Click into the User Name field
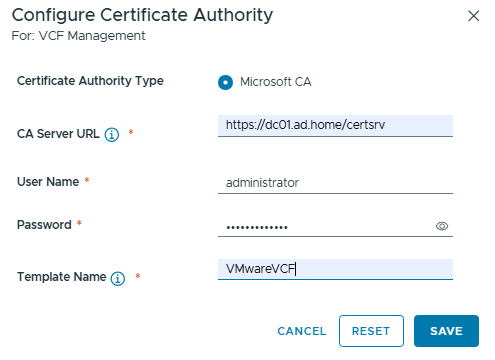This screenshot has width=495, height=360. pos(335,183)
